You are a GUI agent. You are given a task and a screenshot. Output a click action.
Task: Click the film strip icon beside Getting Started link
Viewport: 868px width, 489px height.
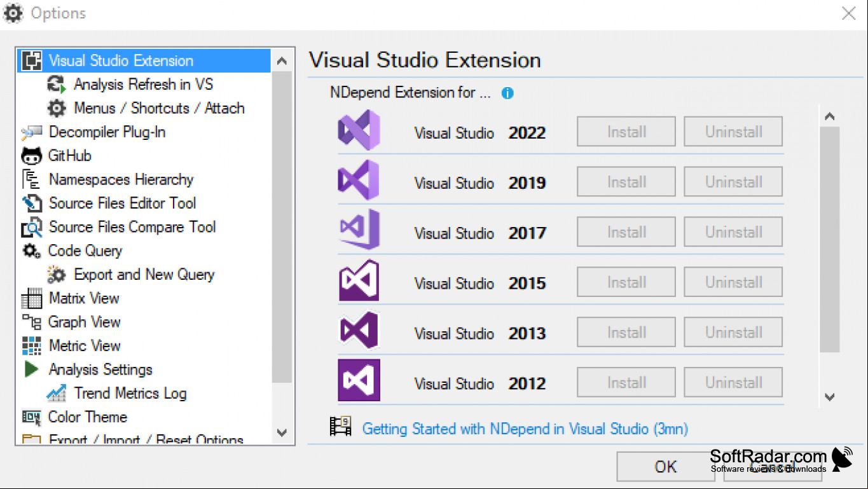[340, 426]
